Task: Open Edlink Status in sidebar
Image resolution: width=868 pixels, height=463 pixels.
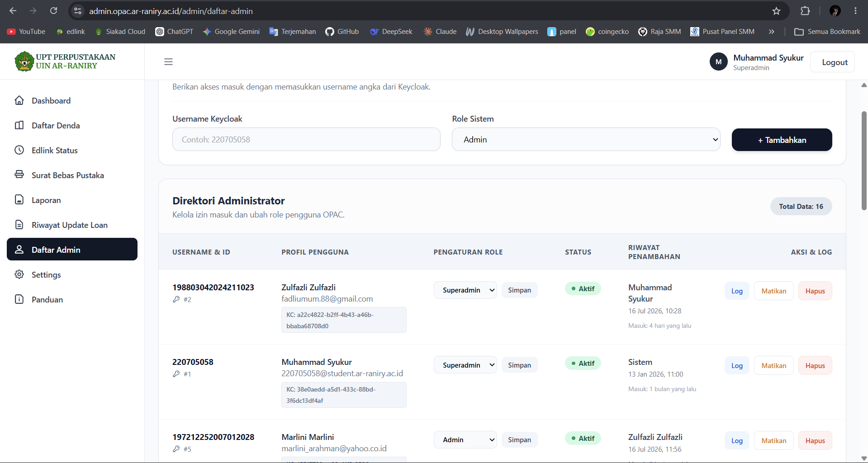Action: pyautogui.click(x=72, y=150)
